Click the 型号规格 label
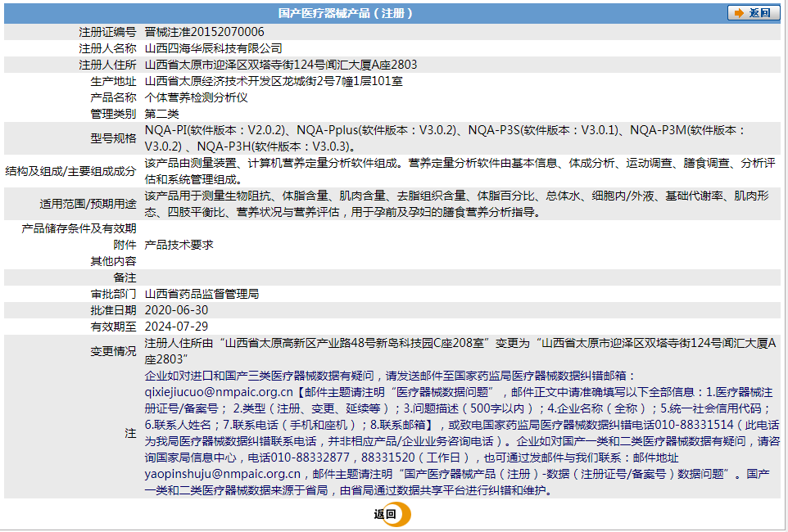788x532 pixels. coord(113,138)
